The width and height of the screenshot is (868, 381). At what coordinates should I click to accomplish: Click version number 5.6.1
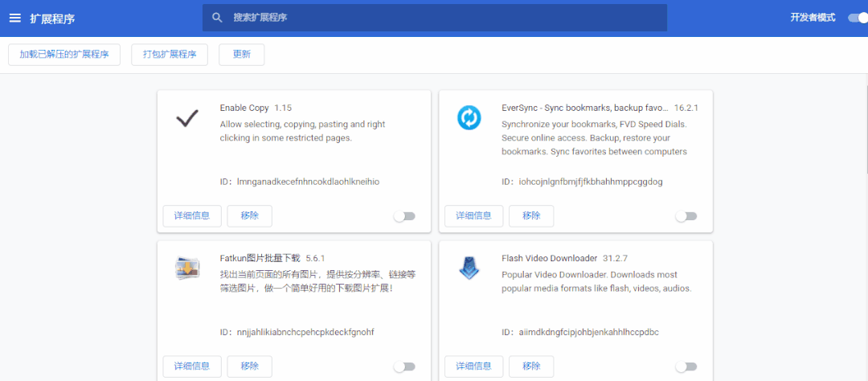click(x=315, y=258)
